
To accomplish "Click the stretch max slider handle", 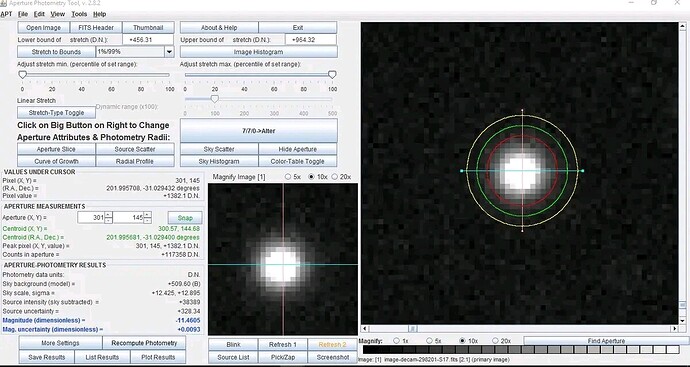I will [x=332, y=75].
